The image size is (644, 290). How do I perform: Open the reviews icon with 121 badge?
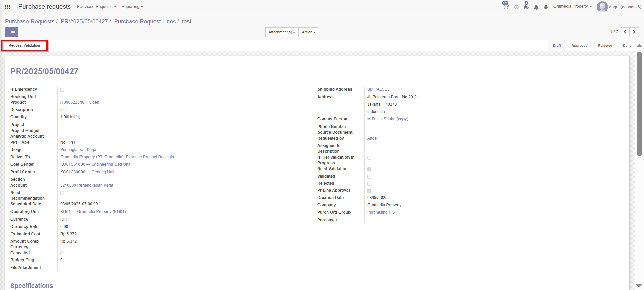506,6
